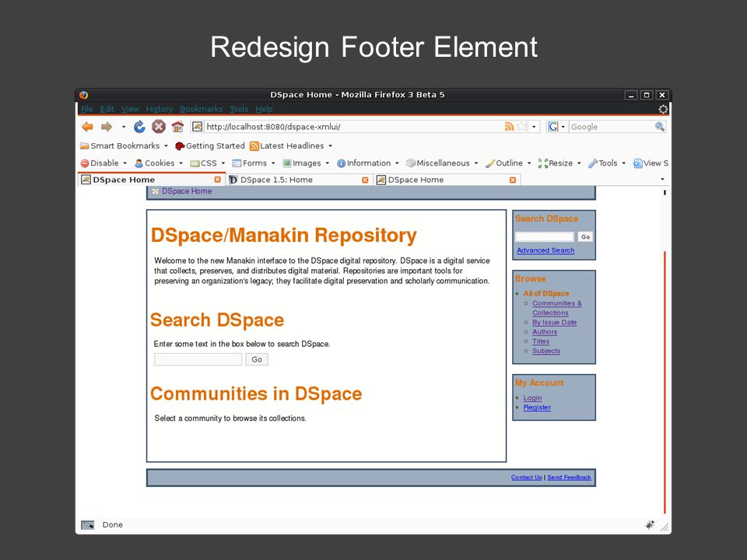Click the Back arrow in Firefox toolbar

point(87,127)
